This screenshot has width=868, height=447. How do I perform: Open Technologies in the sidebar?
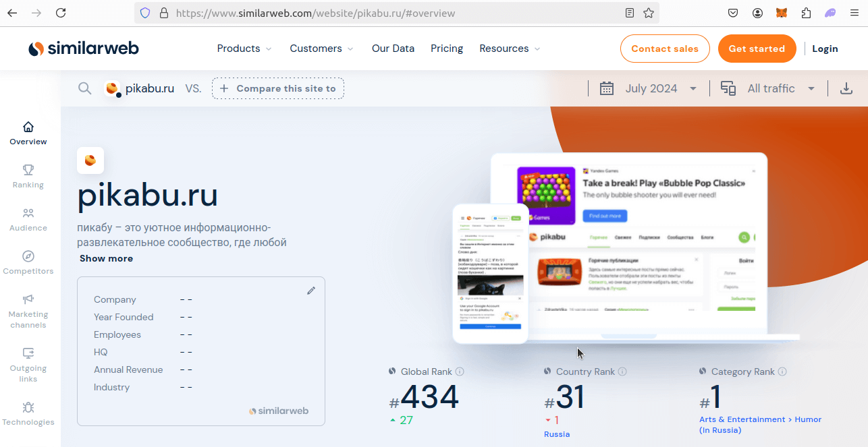pos(28,414)
